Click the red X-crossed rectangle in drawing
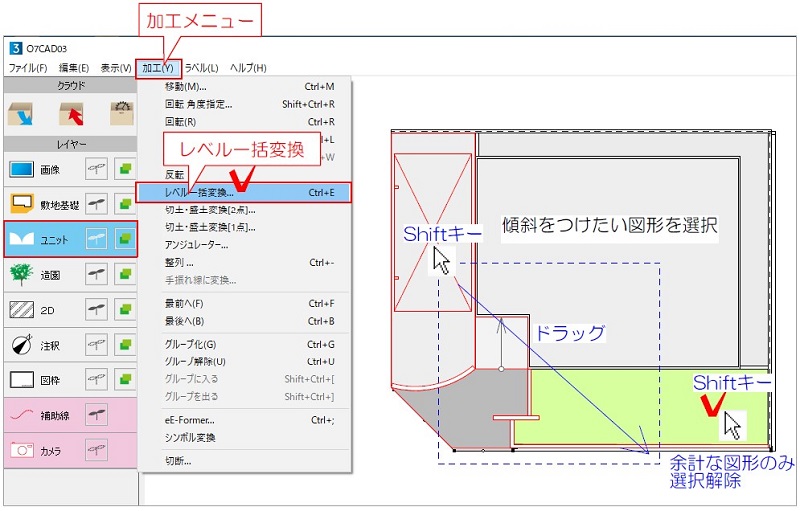 (433, 233)
